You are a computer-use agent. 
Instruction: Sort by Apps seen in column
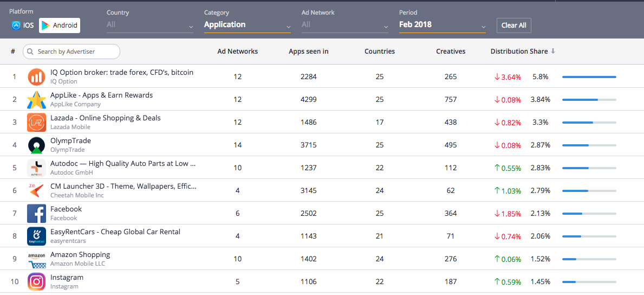point(308,52)
